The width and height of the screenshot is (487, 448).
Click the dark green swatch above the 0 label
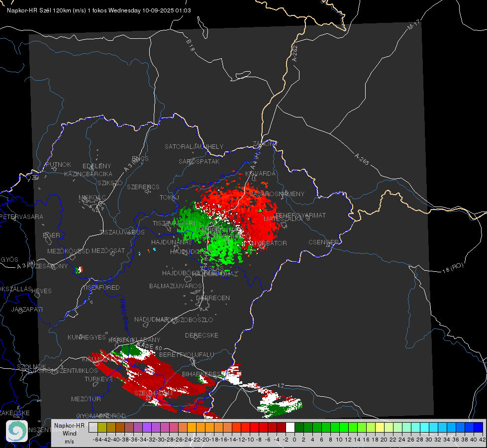coord(299,427)
